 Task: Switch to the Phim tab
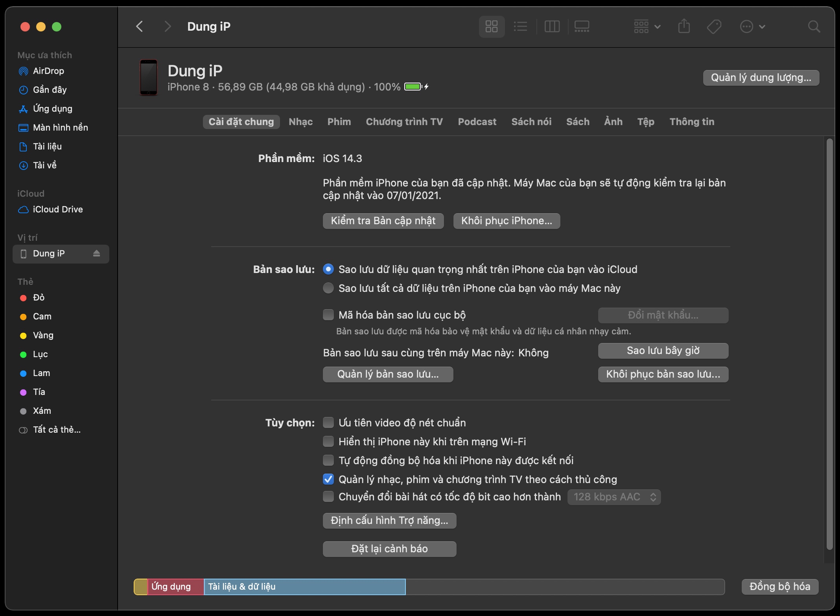339,122
